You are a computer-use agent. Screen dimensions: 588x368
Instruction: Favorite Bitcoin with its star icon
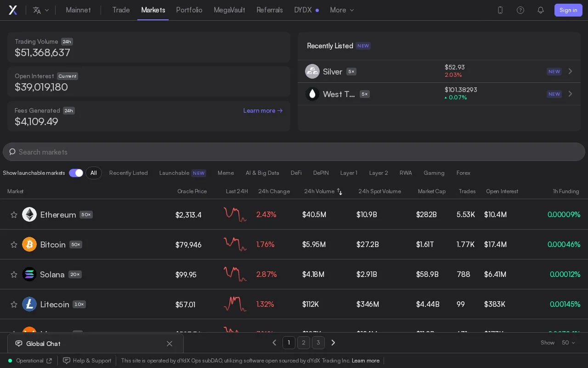point(14,245)
